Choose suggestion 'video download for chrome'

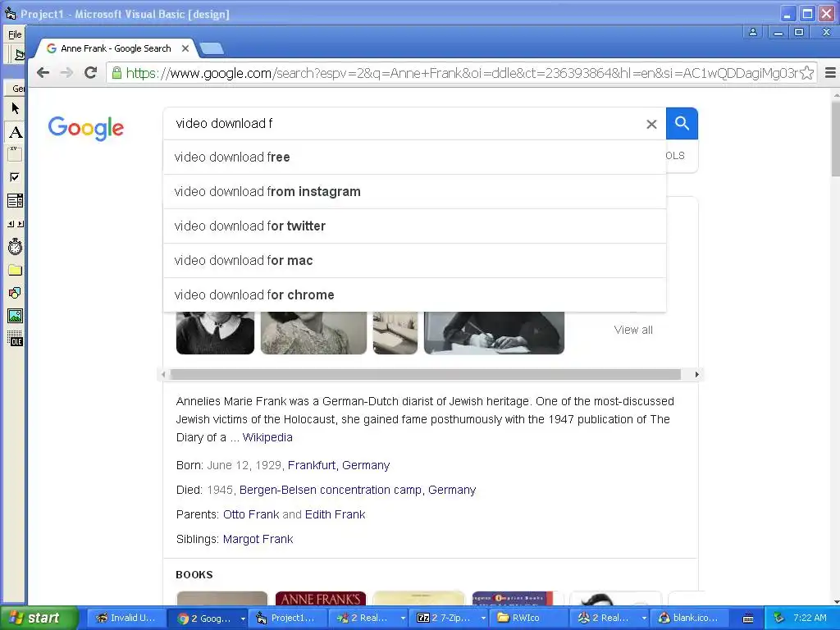point(414,294)
